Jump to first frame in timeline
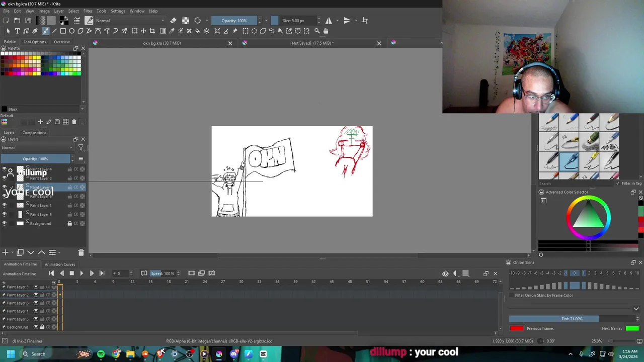Image resolution: width=644 pixels, height=362 pixels. coord(51,273)
